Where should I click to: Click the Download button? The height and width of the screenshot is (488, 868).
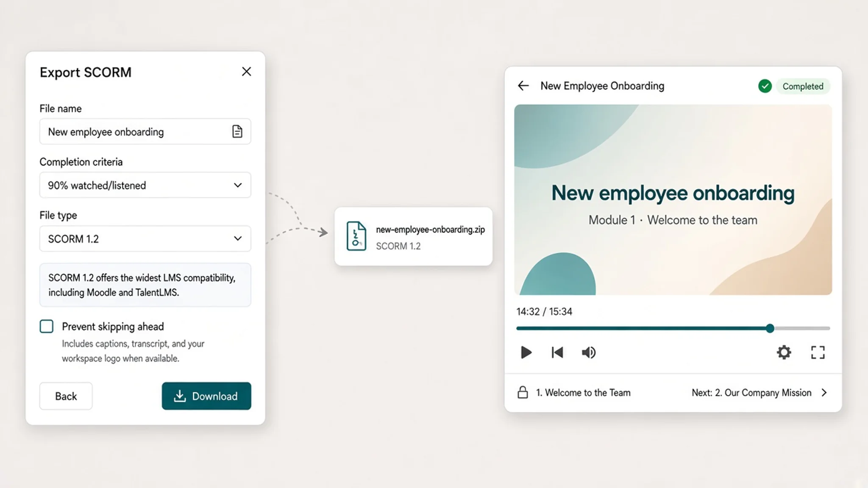coord(206,396)
